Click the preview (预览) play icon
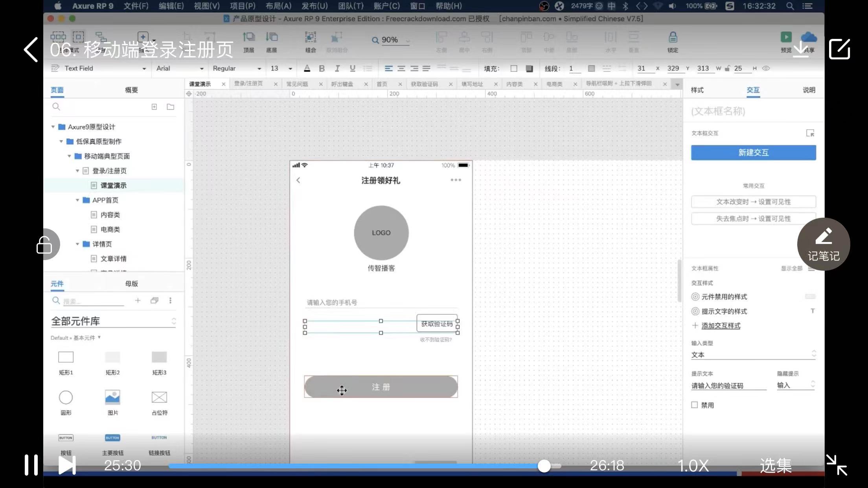The image size is (868, 488). click(786, 37)
